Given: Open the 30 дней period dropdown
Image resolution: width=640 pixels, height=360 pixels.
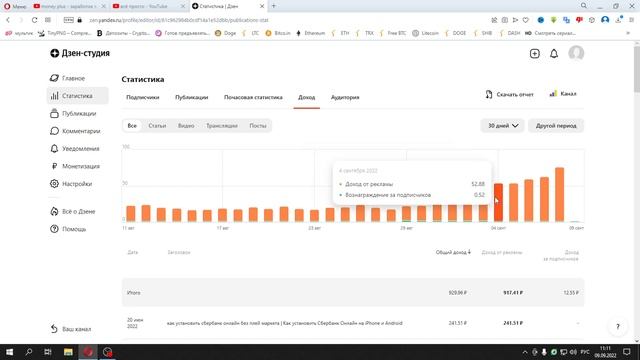Looking at the screenshot, I should pos(502,126).
